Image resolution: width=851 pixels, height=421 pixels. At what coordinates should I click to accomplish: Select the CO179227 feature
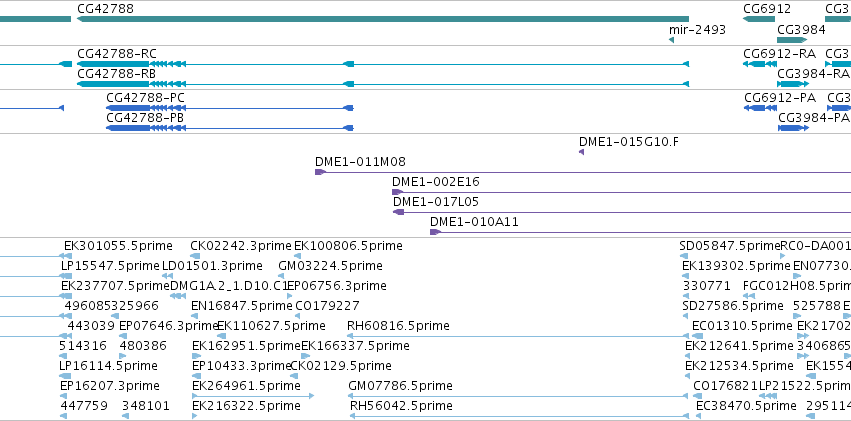[299, 316]
